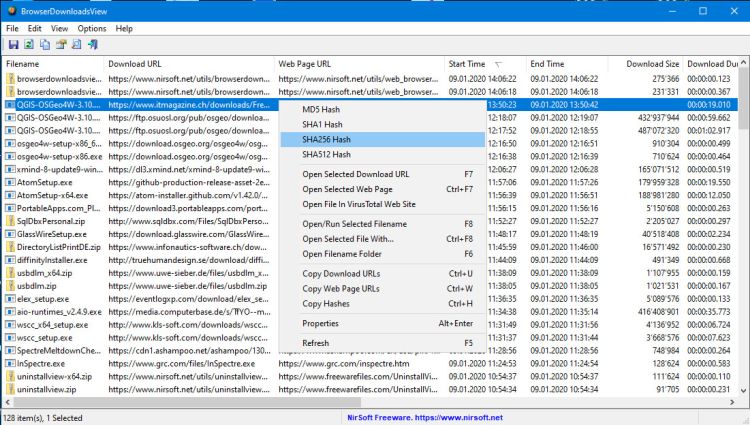Click the vertical scrollbar up arrow
Image resolution: width=750 pixels, height=425 pixels.
click(x=743, y=63)
